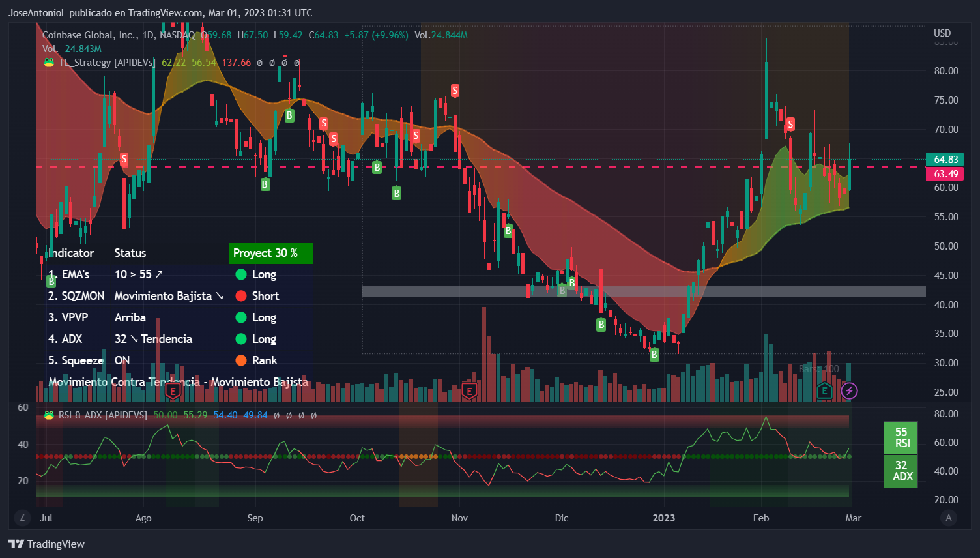
Task: Toggle the timezone Z button
Action: (22, 518)
